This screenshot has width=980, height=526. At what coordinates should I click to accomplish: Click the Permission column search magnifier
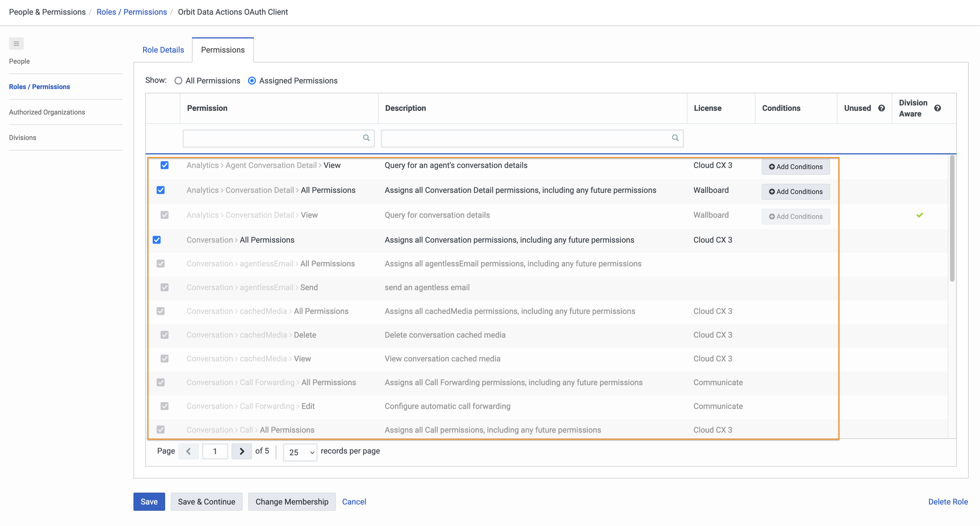click(x=366, y=138)
